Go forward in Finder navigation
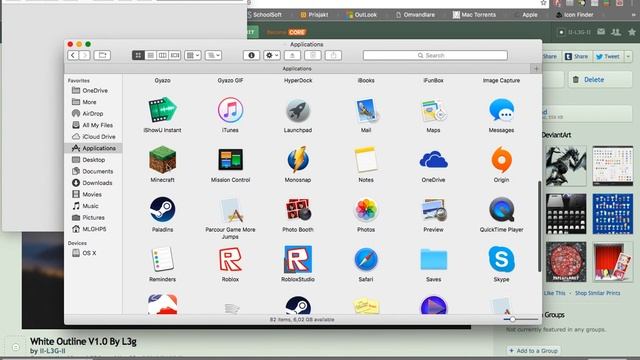The image size is (640, 360). click(85, 55)
